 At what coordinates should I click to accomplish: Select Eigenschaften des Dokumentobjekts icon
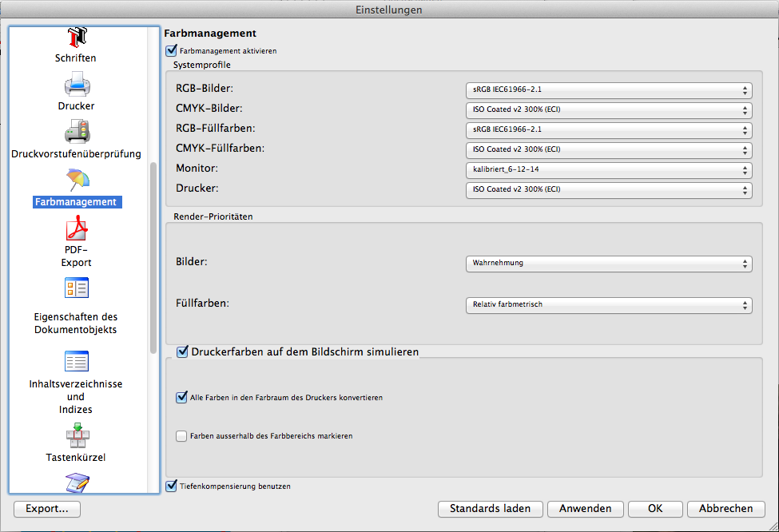[76, 289]
